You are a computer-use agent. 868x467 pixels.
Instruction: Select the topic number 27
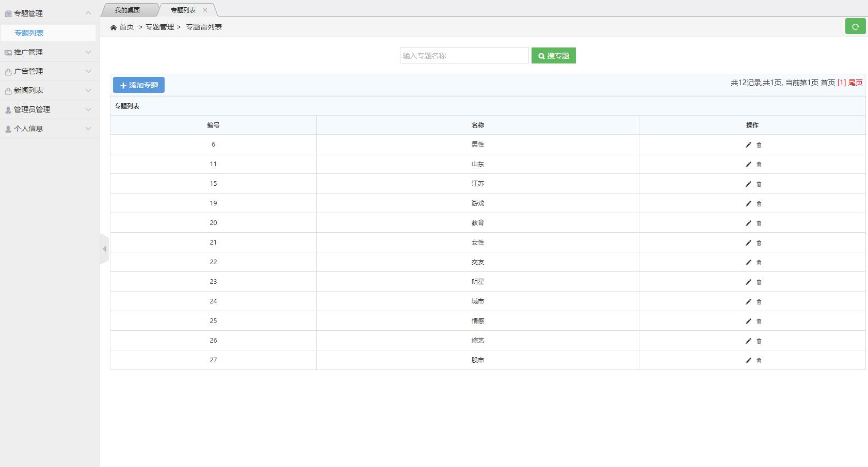coord(213,360)
